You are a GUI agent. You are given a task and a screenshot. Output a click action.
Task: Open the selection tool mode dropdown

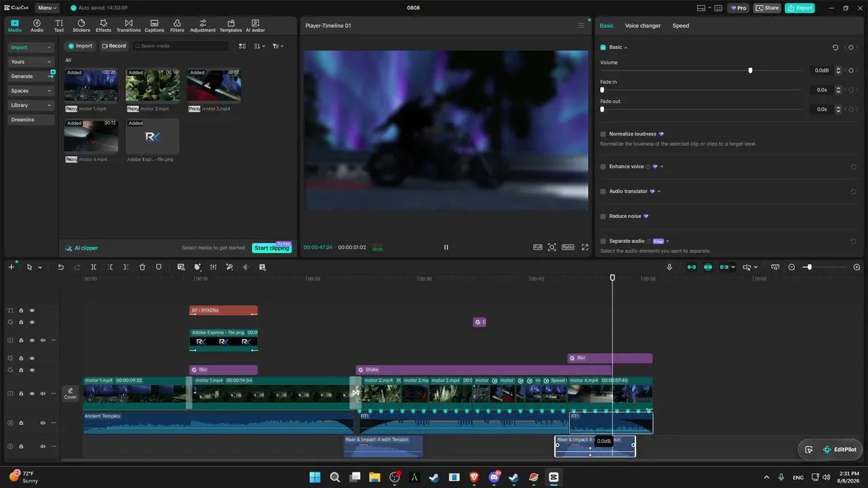coord(40,268)
